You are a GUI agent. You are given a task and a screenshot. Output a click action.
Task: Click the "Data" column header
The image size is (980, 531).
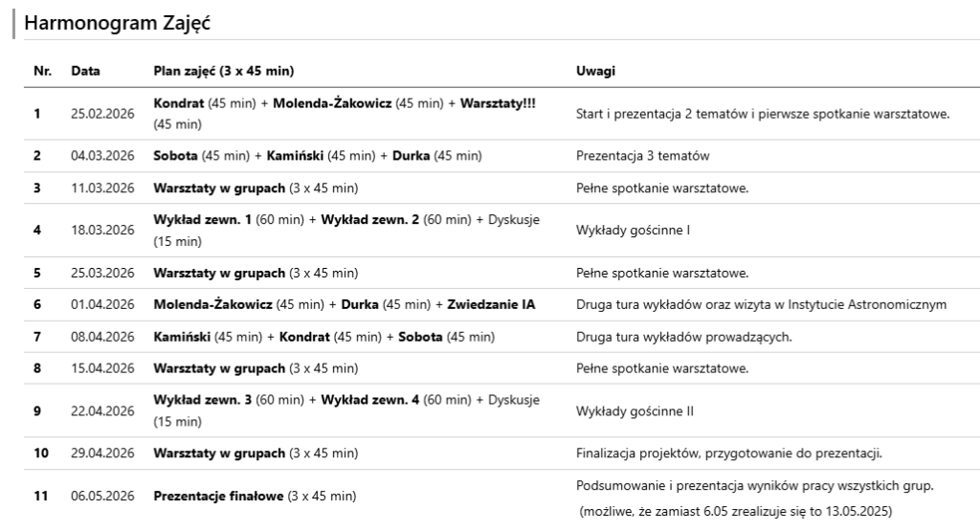click(x=85, y=71)
